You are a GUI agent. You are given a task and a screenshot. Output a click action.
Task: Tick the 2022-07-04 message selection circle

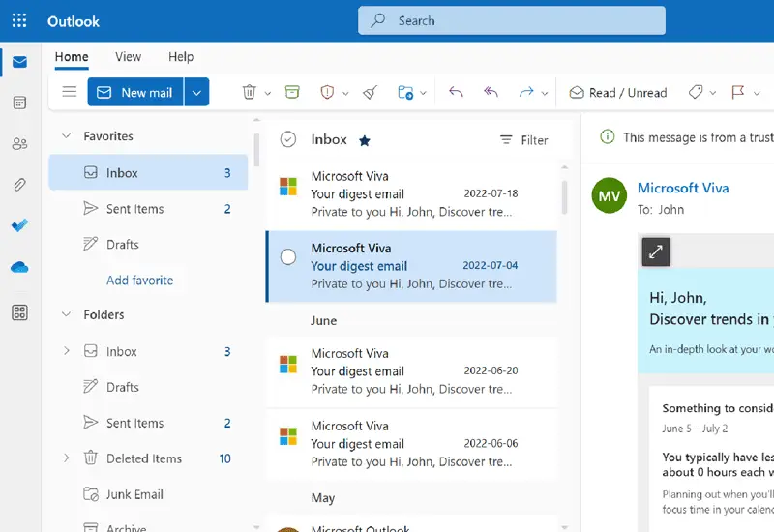click(x=287, y=257)
